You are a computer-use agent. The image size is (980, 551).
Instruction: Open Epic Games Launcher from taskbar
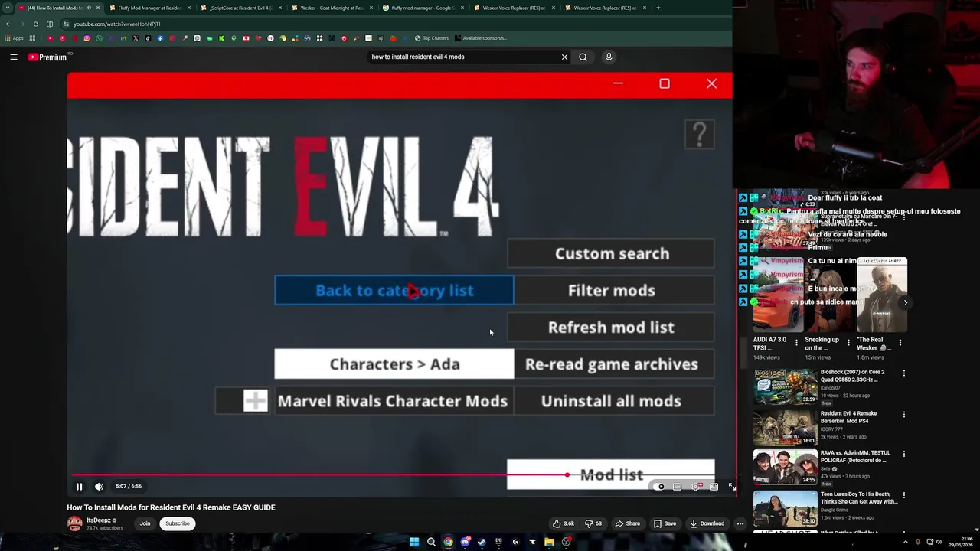[498, 542]
